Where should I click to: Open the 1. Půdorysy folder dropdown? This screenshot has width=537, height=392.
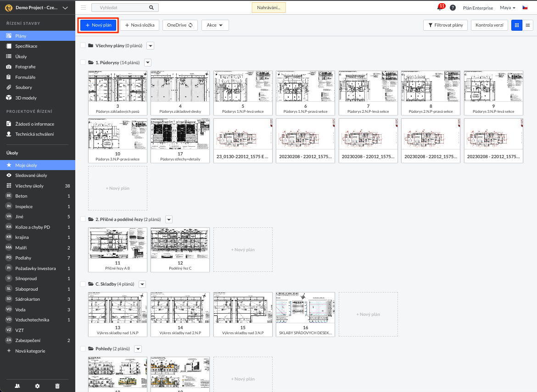click(x=148, y=63)
